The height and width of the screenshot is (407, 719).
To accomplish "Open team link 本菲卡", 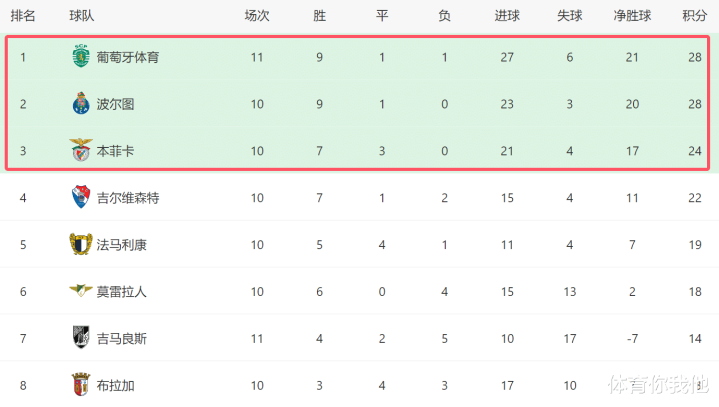I will tap(117, 151).
